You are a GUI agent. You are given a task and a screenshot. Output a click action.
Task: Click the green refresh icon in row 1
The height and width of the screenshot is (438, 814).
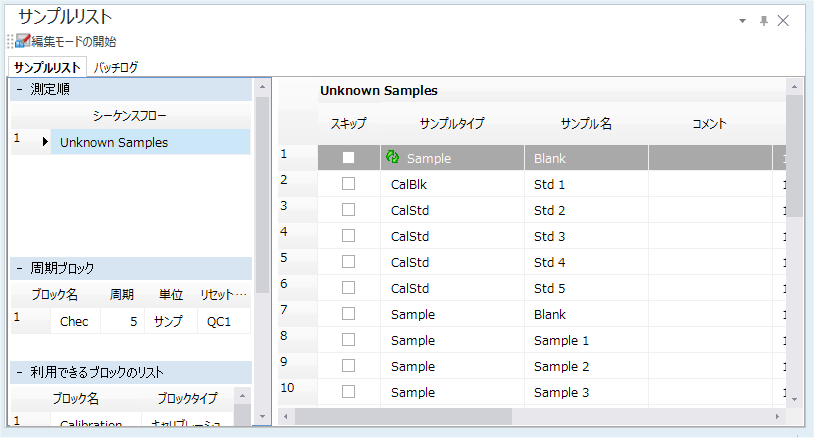[x=392, y=157]
